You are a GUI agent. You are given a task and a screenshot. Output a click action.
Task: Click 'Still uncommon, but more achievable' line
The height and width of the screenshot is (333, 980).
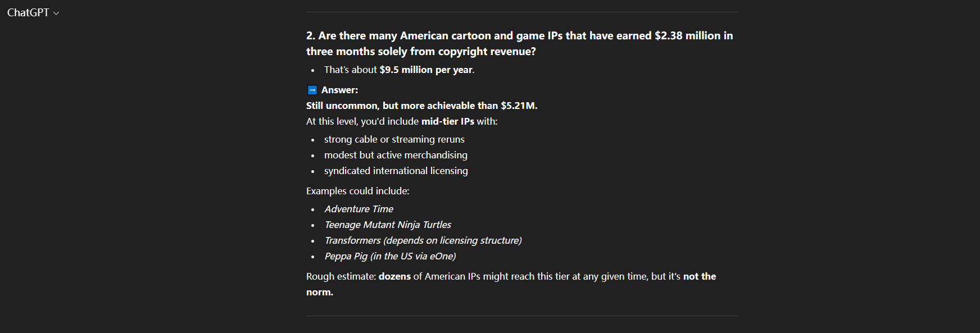pos(421,106)
